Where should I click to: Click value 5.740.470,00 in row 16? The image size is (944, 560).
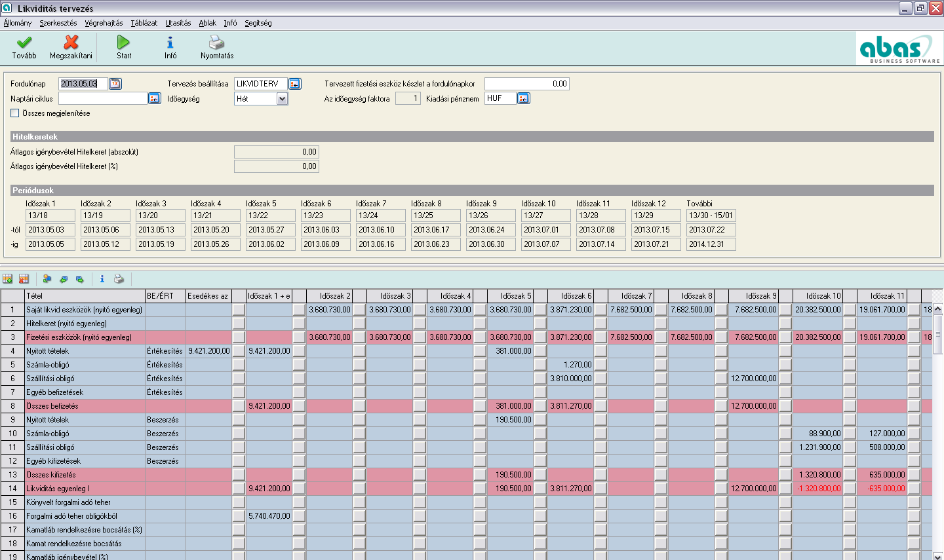269,516
